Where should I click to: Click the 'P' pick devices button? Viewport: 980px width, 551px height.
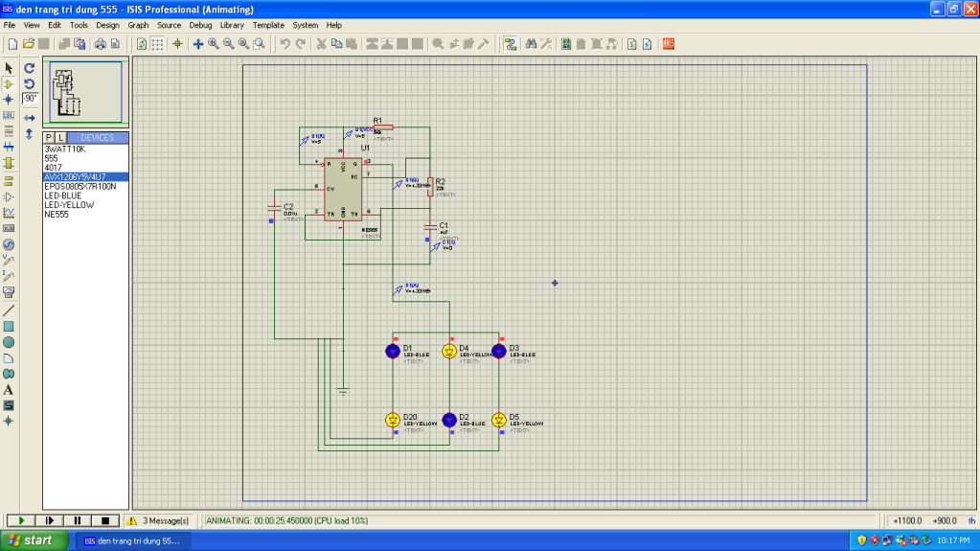[49, 138]
